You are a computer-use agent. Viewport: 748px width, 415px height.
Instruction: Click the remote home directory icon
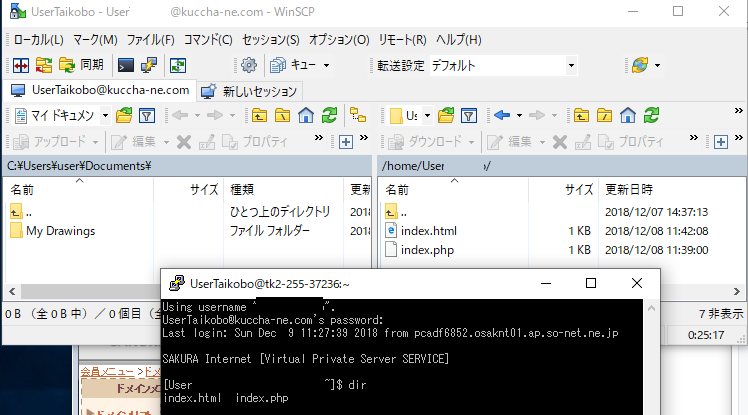[x=628, y=115]
